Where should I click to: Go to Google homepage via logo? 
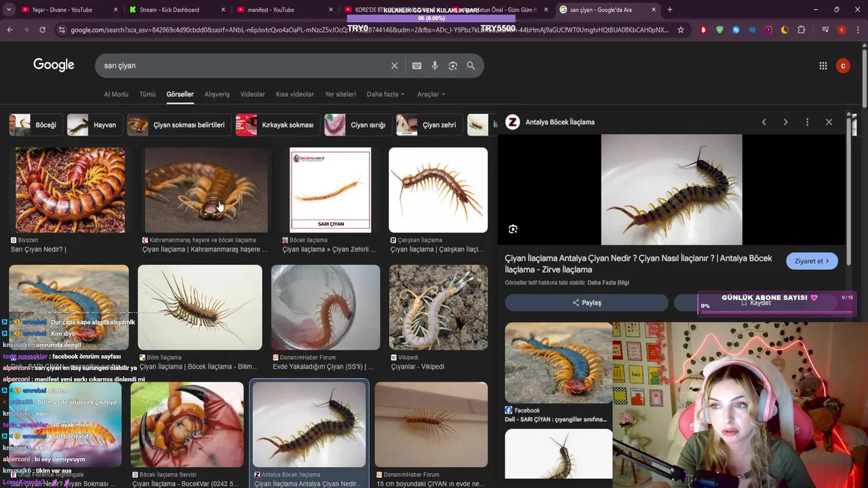pos(54,65)
